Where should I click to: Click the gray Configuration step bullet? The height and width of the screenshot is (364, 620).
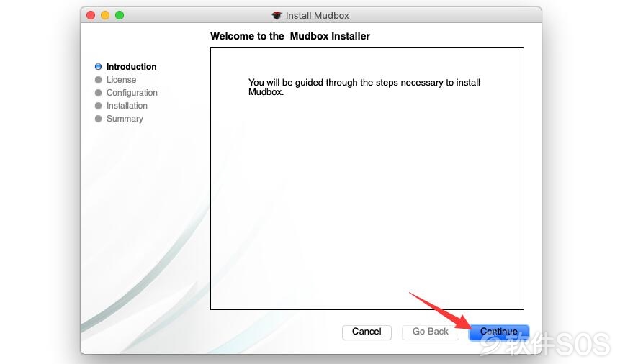[98, 93]
